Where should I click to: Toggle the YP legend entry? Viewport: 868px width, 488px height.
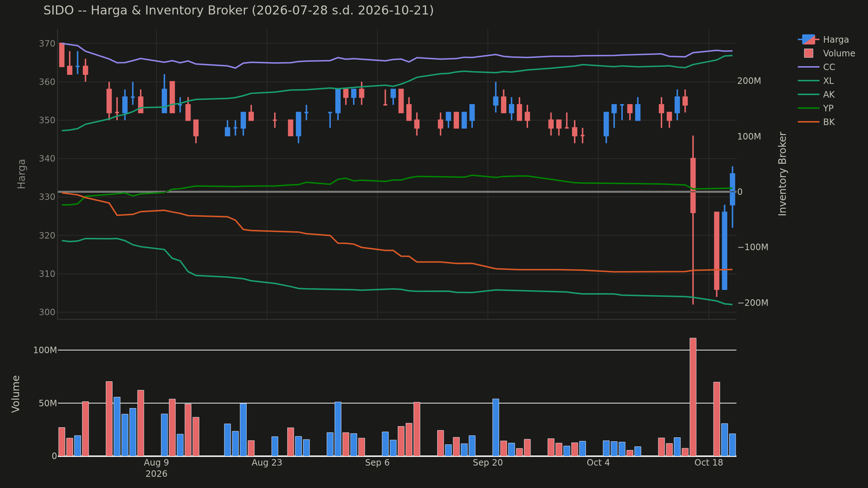(x=816, y=108)
